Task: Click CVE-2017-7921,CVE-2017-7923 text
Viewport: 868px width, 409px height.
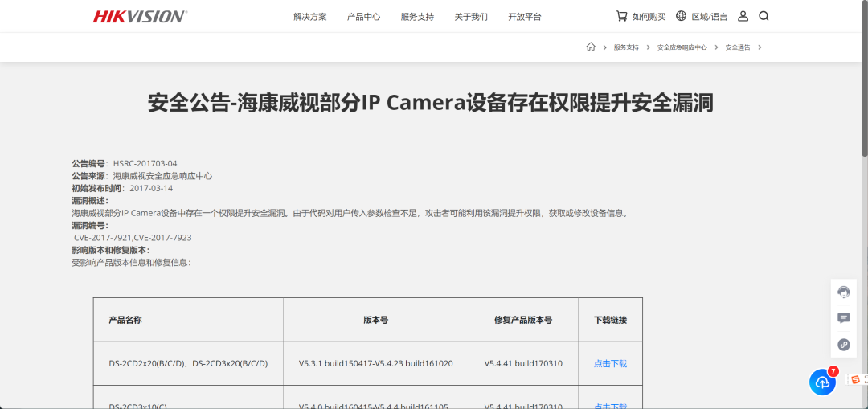Action: click(x=133, y=237)
